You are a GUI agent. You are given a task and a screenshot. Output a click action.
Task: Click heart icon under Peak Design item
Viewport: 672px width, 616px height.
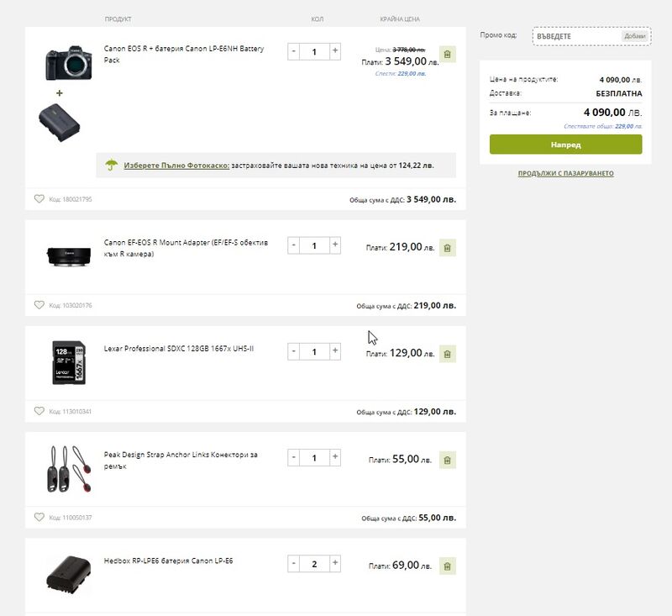(39, 517)
